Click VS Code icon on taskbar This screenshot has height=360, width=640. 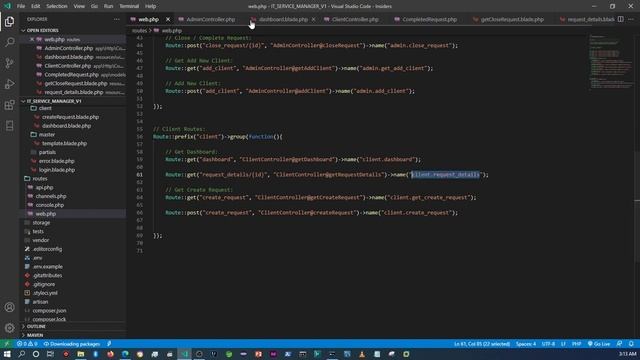(x=185, y=354)
